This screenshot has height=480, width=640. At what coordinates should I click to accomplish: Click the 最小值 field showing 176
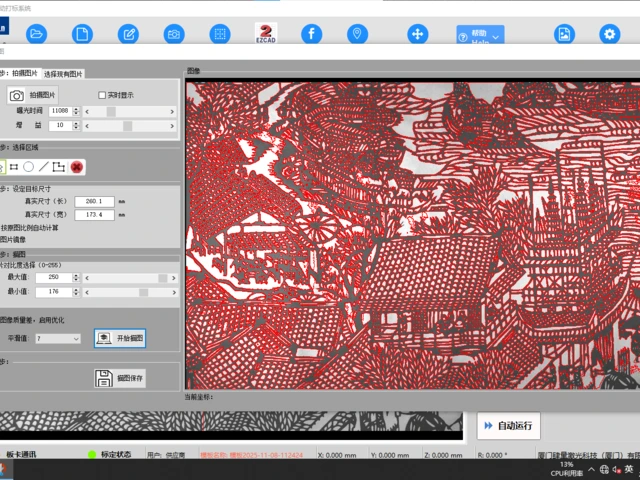53,292
